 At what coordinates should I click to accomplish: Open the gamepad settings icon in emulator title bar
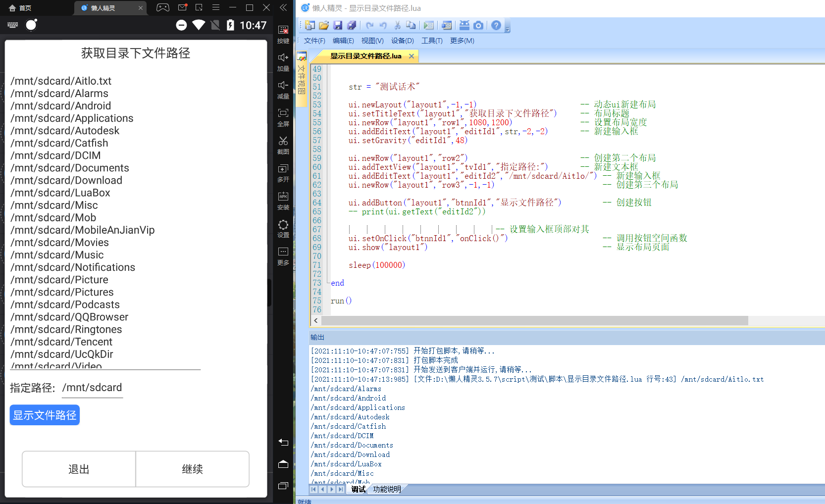162,7
